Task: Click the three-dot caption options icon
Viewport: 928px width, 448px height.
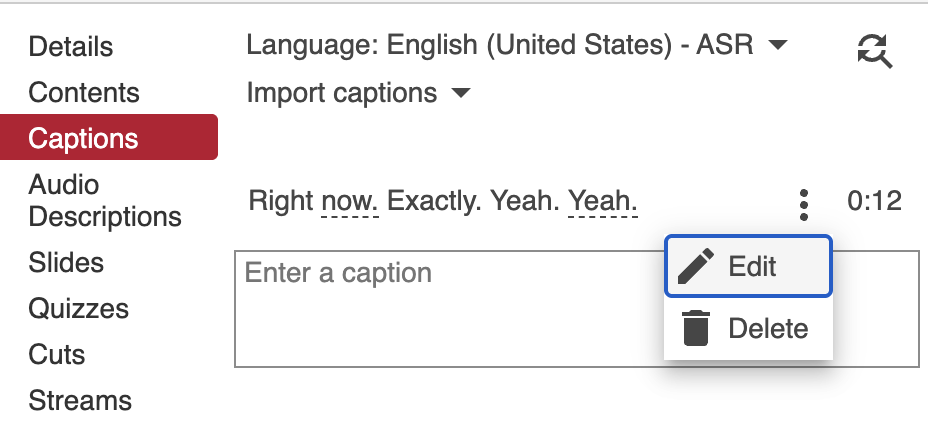Action: pyautogui.click(x=803, y=203)
